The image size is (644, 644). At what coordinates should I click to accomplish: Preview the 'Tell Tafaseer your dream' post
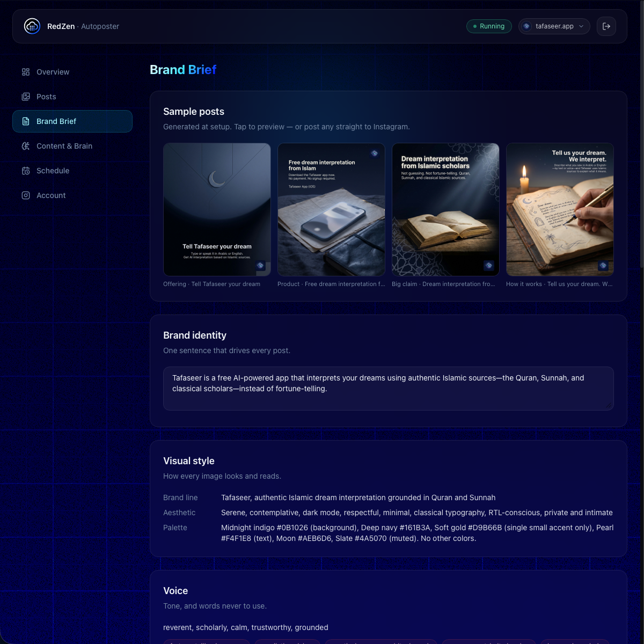[217, 209]
